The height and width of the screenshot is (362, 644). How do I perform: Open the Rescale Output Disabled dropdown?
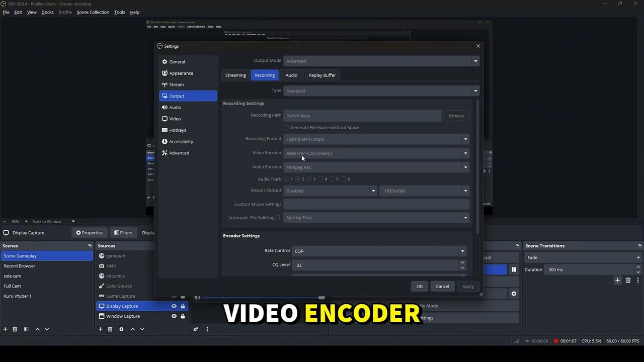point(330,191)
